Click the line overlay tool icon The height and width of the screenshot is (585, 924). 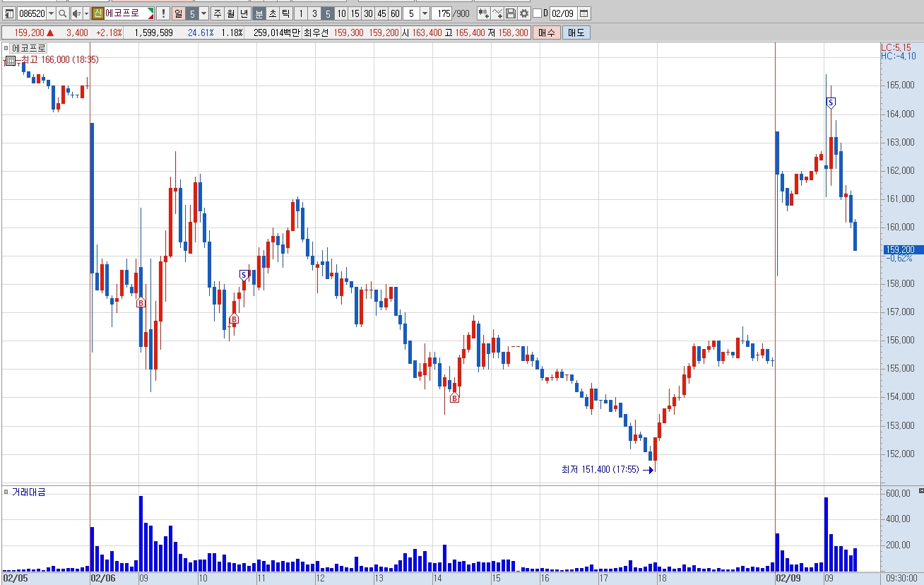[x=497, y=13]
